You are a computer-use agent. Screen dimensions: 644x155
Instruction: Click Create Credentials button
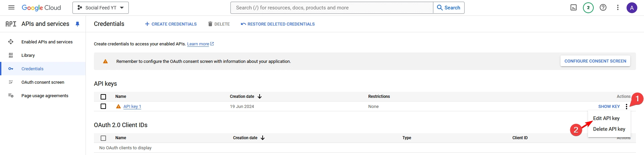171,24
